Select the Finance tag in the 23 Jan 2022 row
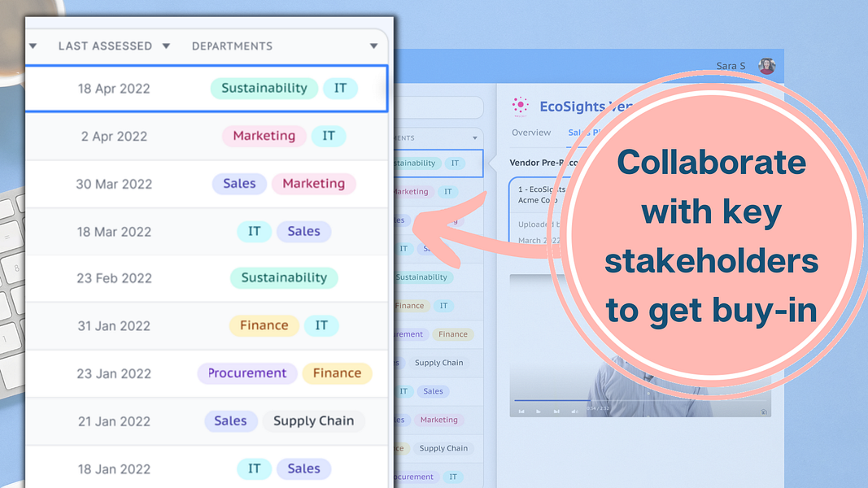868x488 pixels. point(337,373)
